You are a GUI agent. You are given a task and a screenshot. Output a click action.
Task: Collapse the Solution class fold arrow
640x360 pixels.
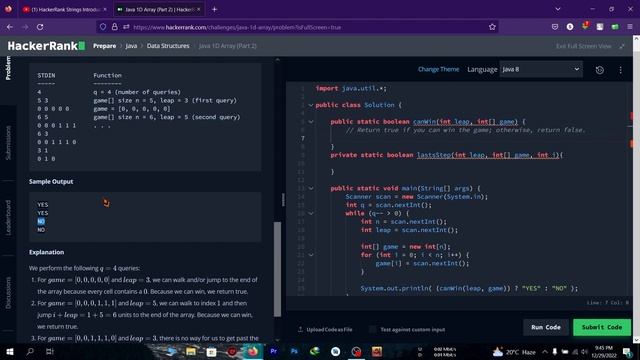click(x=311, y=105)
